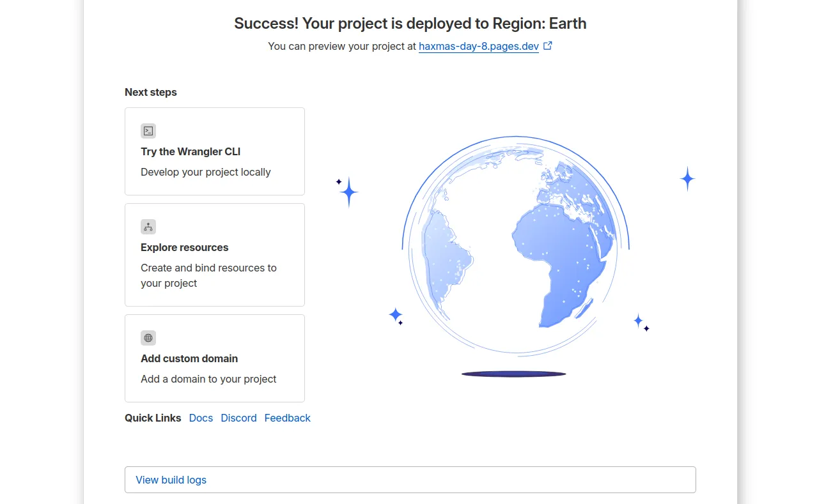Open the Docs quick link
The image size is (817, 504).
201,418
